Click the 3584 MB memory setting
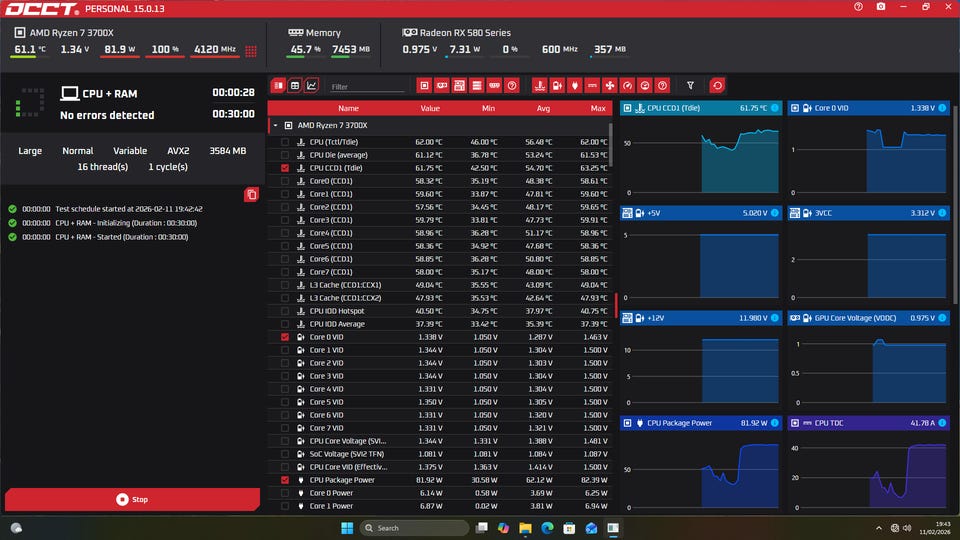960x540 pixels. point(228,151)
